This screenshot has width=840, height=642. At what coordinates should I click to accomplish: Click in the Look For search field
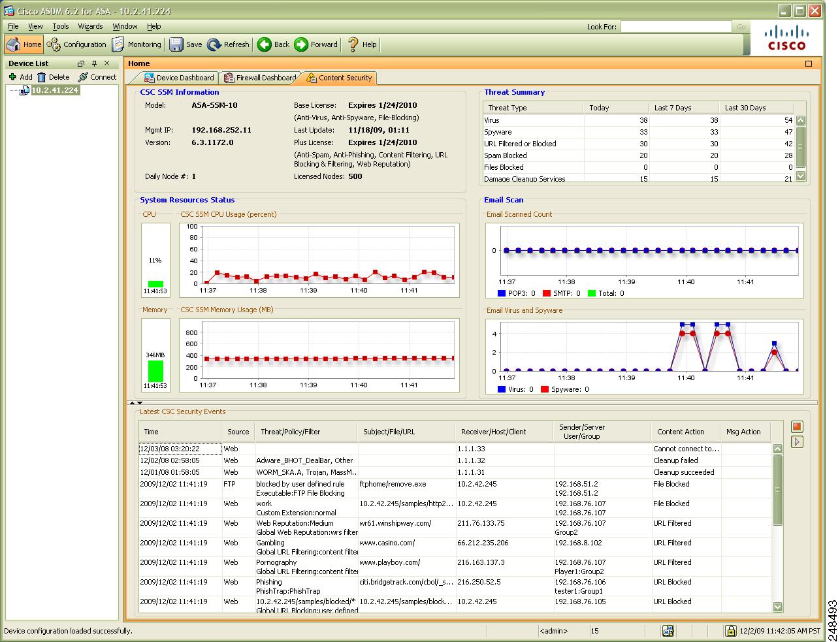coord(676,27)
